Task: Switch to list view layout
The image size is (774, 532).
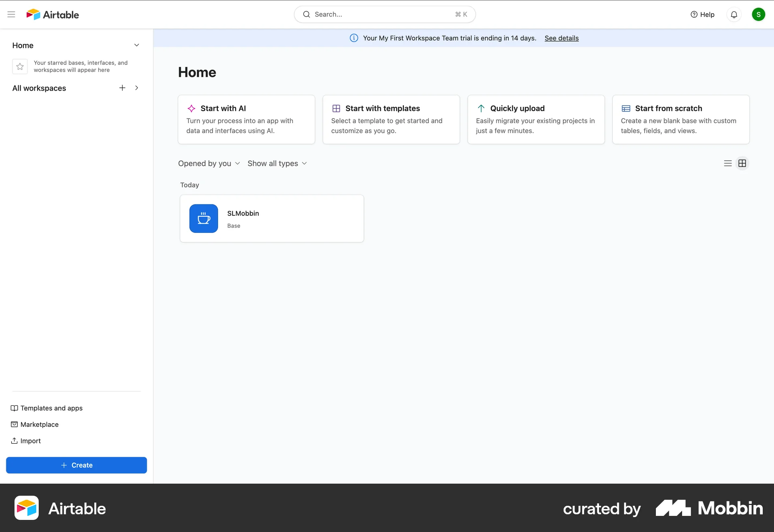Action: (728, 163)
